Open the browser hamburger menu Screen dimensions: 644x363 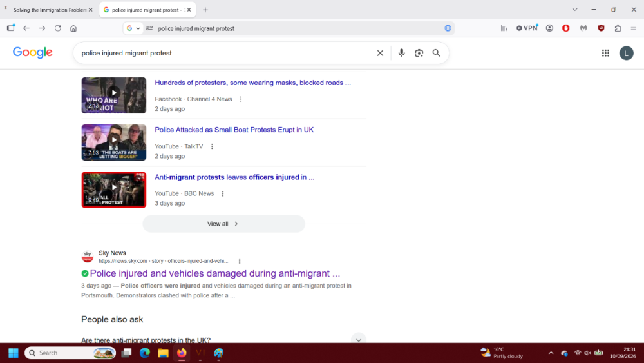[633, 28]
